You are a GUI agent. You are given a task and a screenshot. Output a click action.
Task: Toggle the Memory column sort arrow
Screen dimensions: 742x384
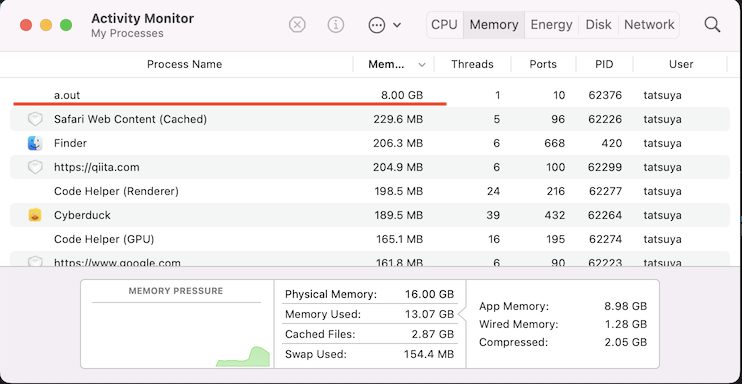click(422, 65)
